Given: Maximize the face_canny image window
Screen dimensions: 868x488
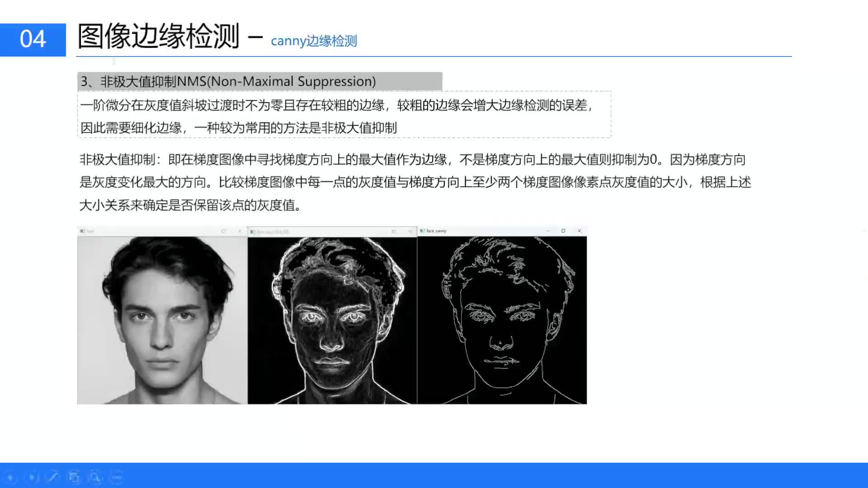Looking at the screenshot, I should coord(563,231).
